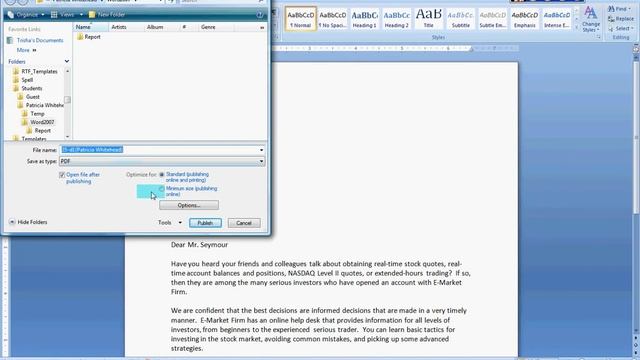
Task: Select Minimum size publishing online option
Action: point(162,189)
